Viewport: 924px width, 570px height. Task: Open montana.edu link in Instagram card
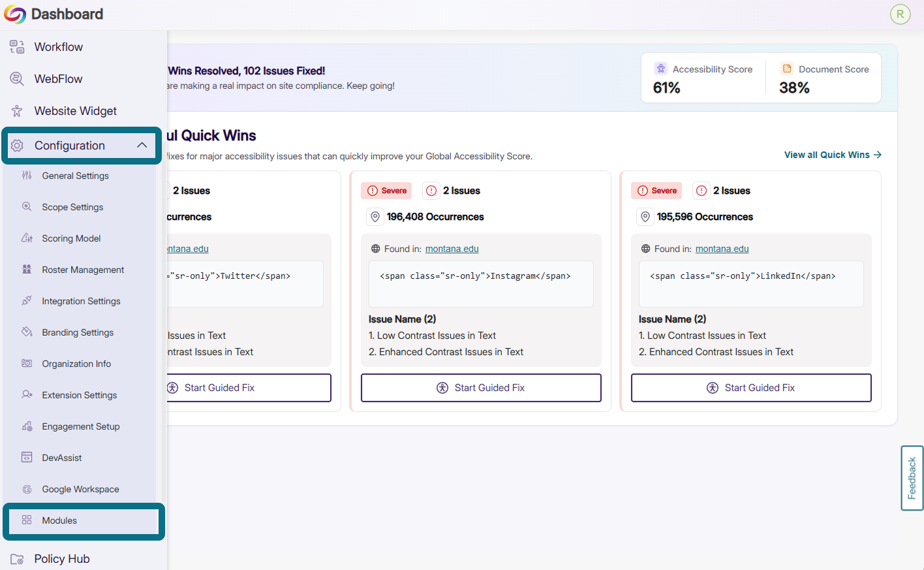452,249
